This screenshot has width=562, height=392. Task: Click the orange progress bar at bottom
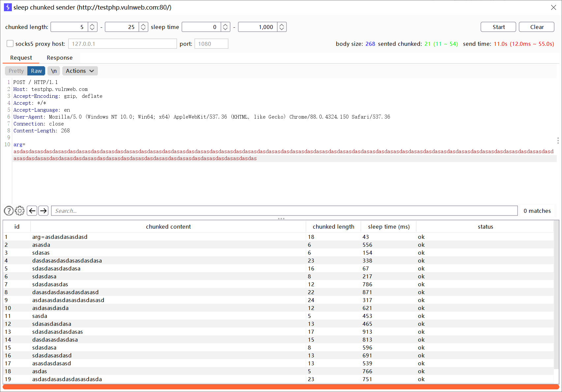[281, 387]
